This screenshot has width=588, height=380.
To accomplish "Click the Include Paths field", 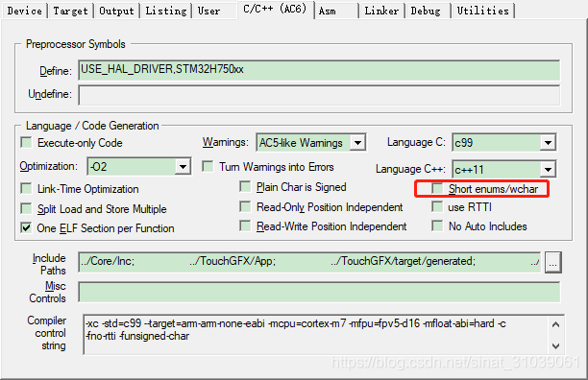I will [x=309, y=262].
